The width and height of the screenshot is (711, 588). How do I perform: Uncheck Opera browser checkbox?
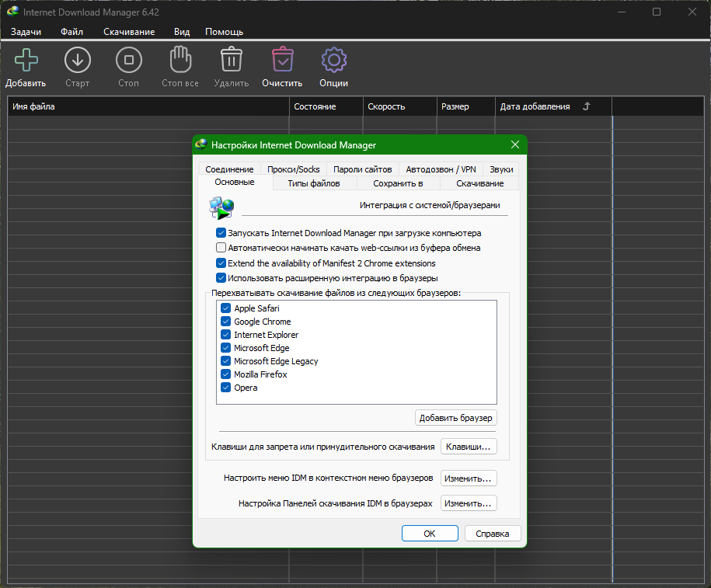(x=226, y=387)
